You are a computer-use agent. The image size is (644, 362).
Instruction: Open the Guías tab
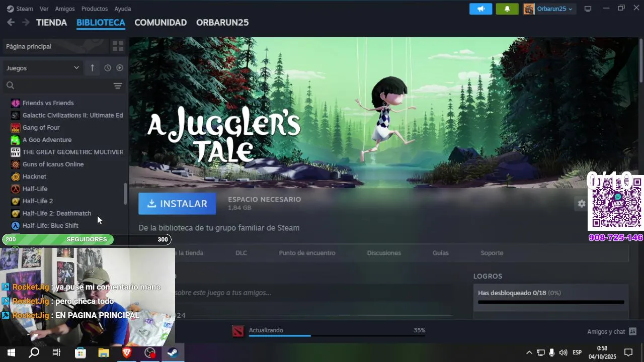[440, 253]
